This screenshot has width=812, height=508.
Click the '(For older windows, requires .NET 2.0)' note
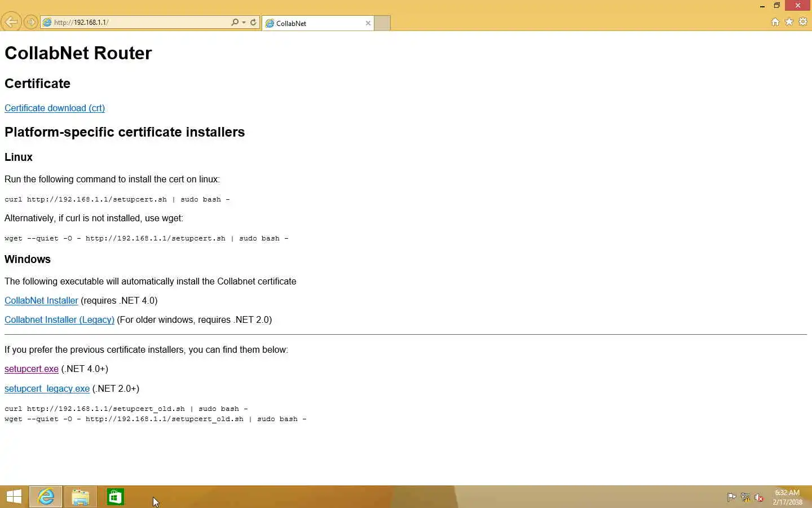tap(194, 319)
